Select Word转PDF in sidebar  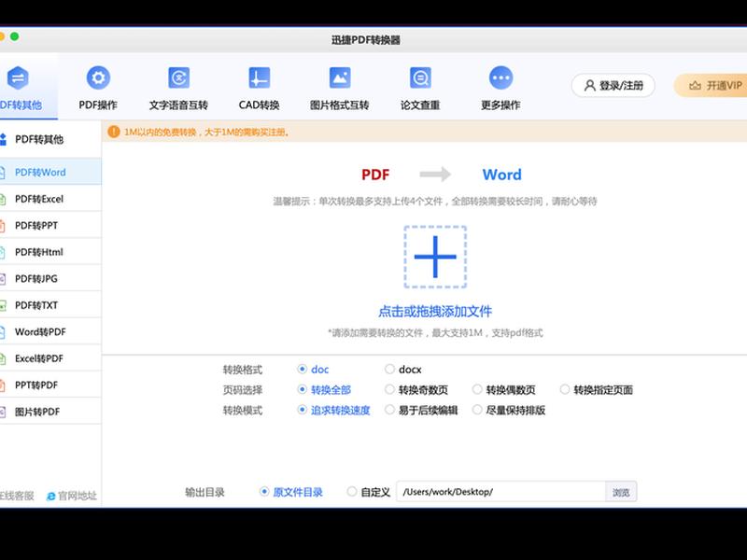pos(50,332)
